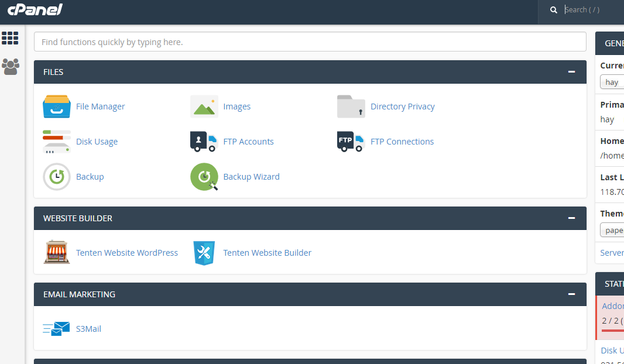
Task: Open the File Manager link
Action: 100,107
